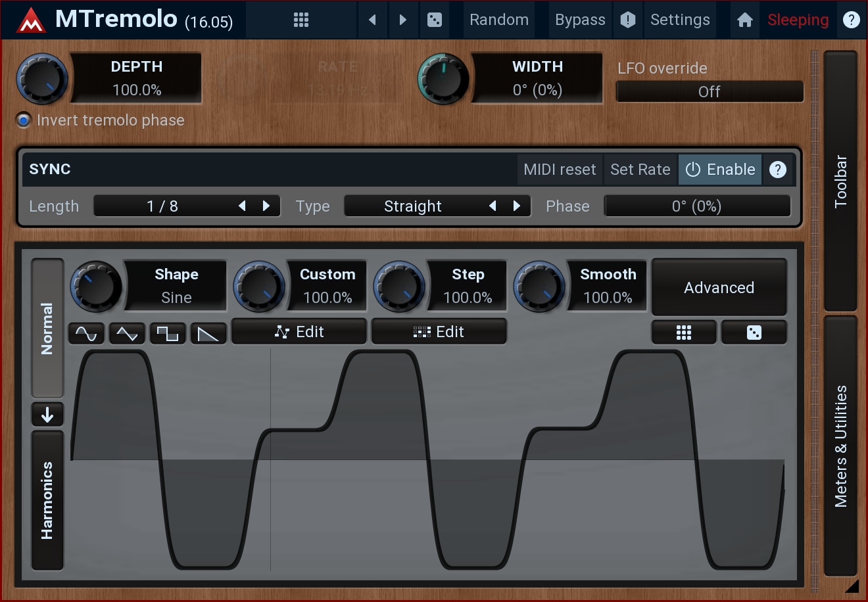Open the presets grid in the title bar
This screenshot has width=868, height=602.
click(x=301, y=20)
